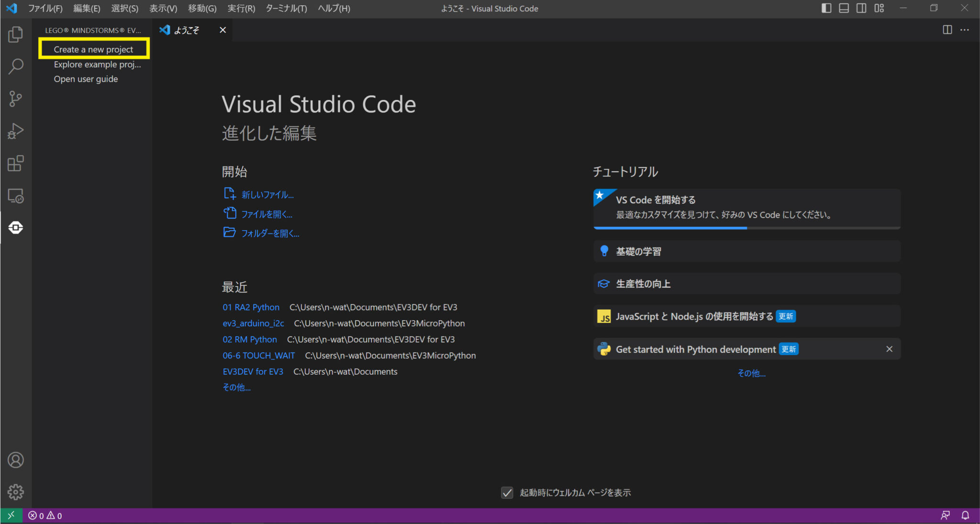The width and height of the screenshot is (980, 524).
Task: Open recent project 02 RM Python
Action: [x=250, y=339]
